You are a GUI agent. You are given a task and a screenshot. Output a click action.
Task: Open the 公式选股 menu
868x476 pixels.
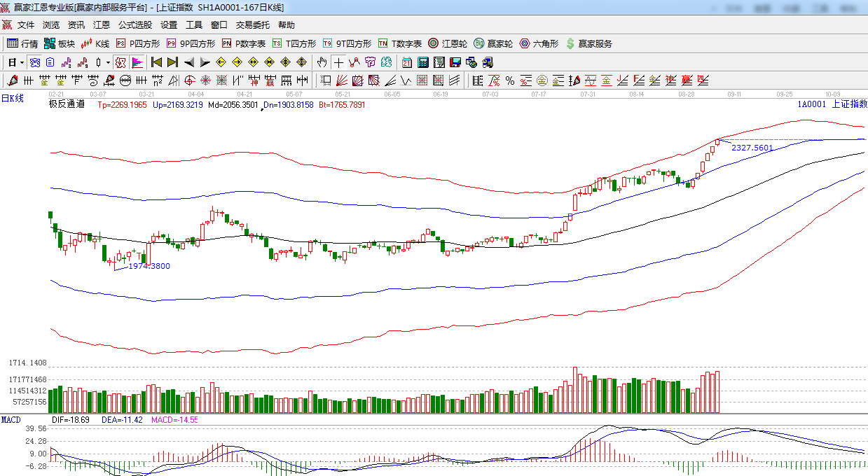(135, 25)
